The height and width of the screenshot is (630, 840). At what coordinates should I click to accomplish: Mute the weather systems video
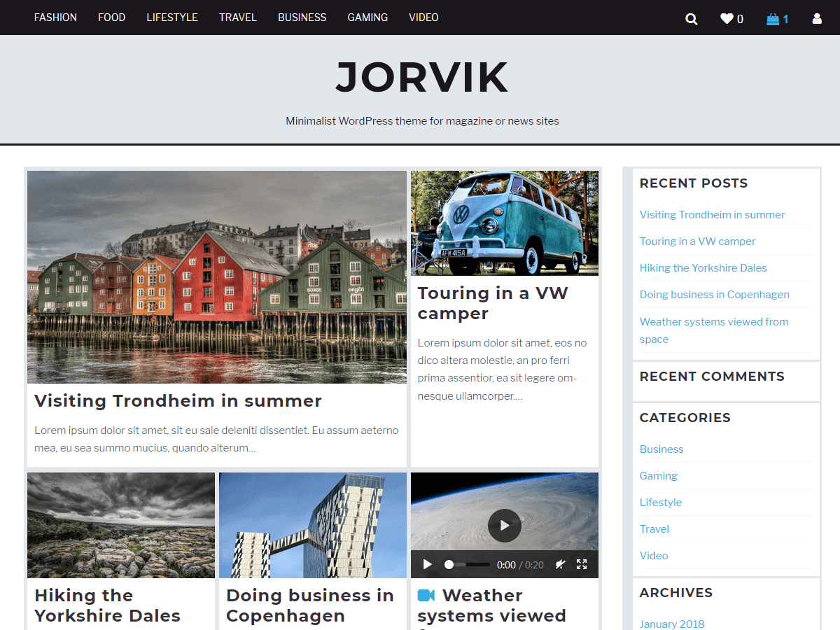pyautogui.click(x=560, y=564)
